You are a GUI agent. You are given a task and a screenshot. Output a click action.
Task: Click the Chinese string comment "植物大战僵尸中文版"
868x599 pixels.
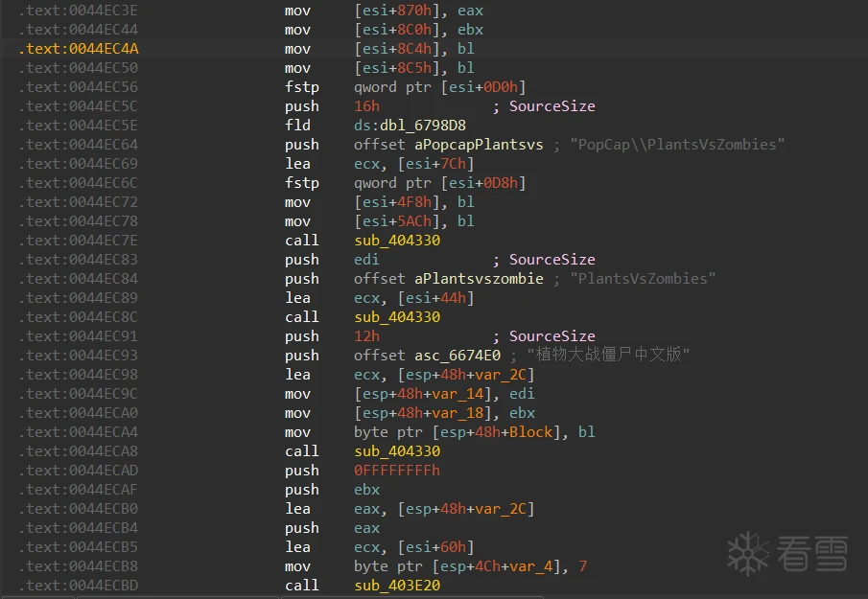tap(609, 355)
